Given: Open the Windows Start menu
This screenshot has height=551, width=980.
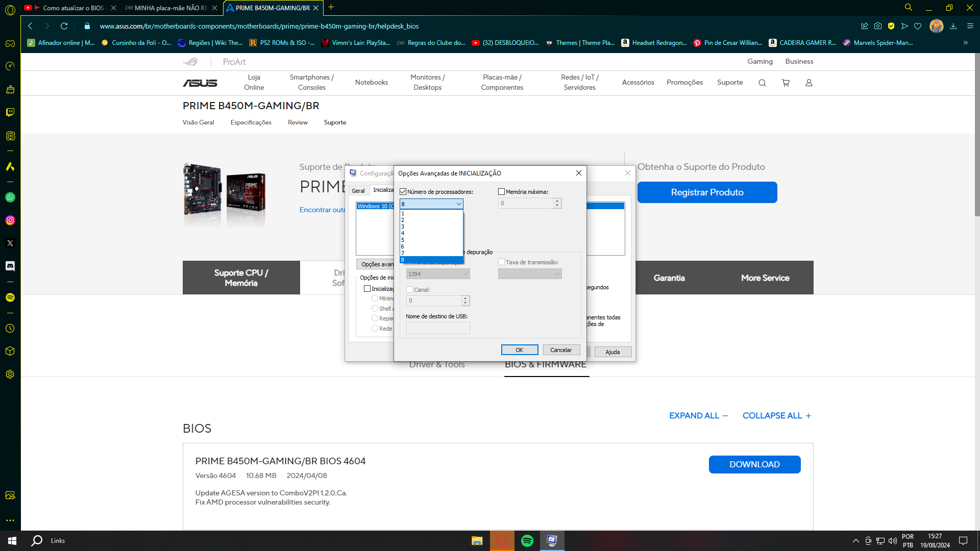Looking at the screenshot, I should tap(12, 541).
